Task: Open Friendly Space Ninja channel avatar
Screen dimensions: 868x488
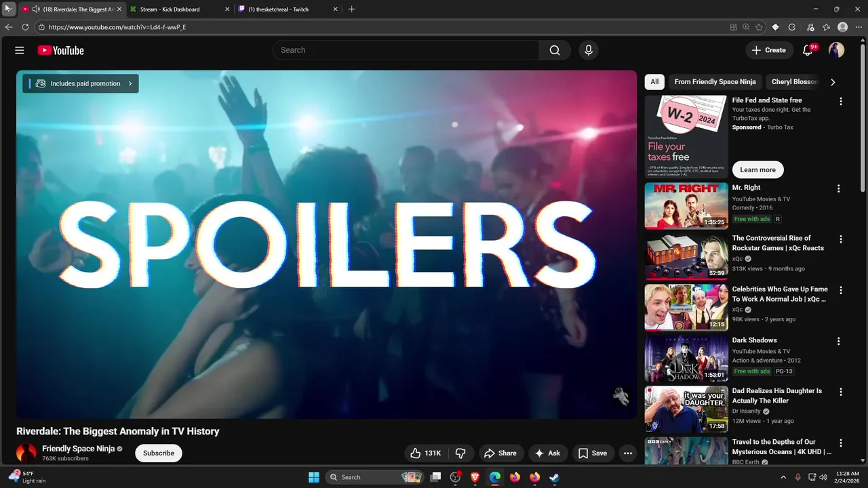Action: (26, 453)
